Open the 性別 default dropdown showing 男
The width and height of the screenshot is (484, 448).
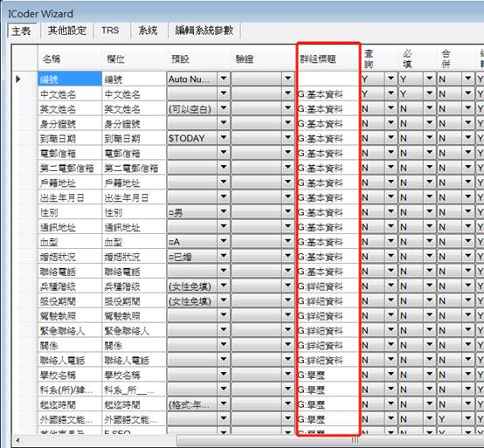[224, 212]
